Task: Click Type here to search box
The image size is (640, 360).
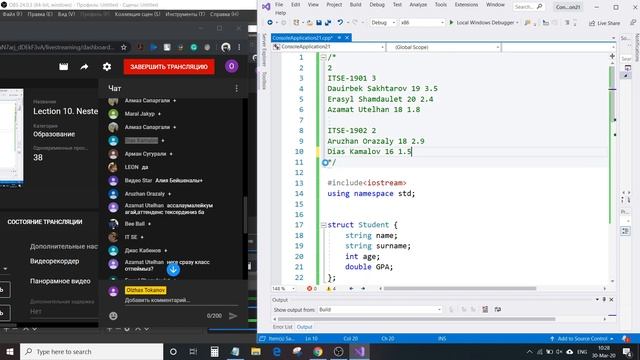Action: [x=91, y=351]
